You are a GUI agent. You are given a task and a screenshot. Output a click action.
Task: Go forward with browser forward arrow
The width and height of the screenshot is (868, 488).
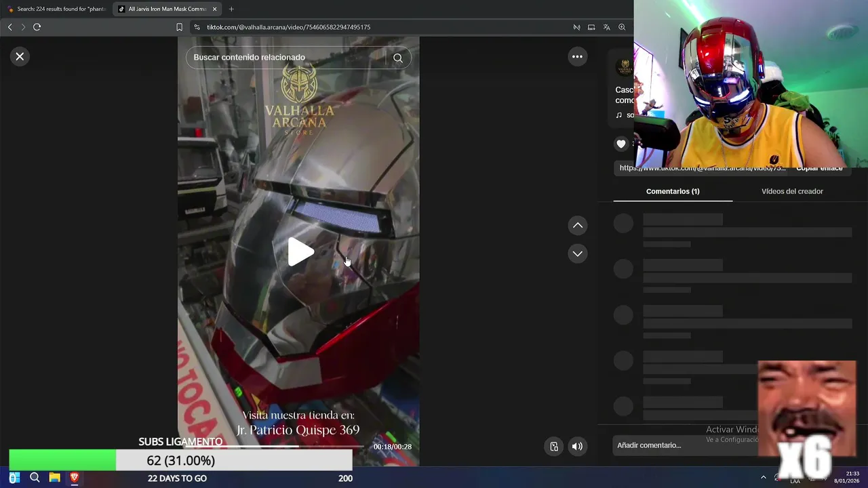point(23,27)
